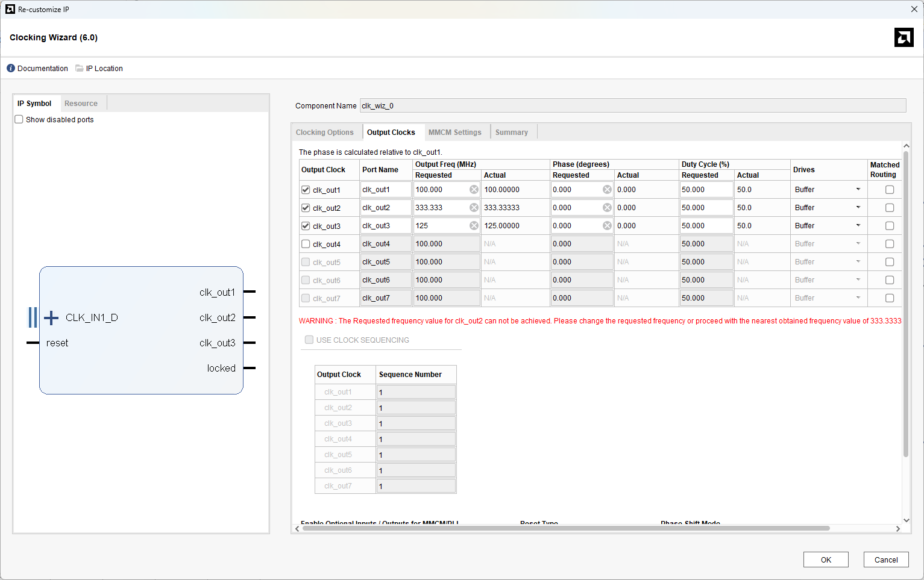Image resolution: width=924 pixels, height=580 pixels.
Task: Toggle Show disabled ports checkbox
Action: tap(19, 119)
